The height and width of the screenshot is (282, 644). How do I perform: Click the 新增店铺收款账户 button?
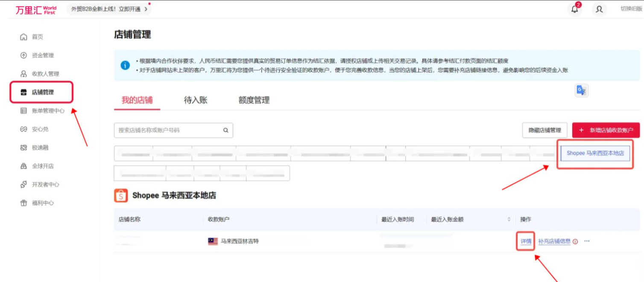[x=606, y=131]
